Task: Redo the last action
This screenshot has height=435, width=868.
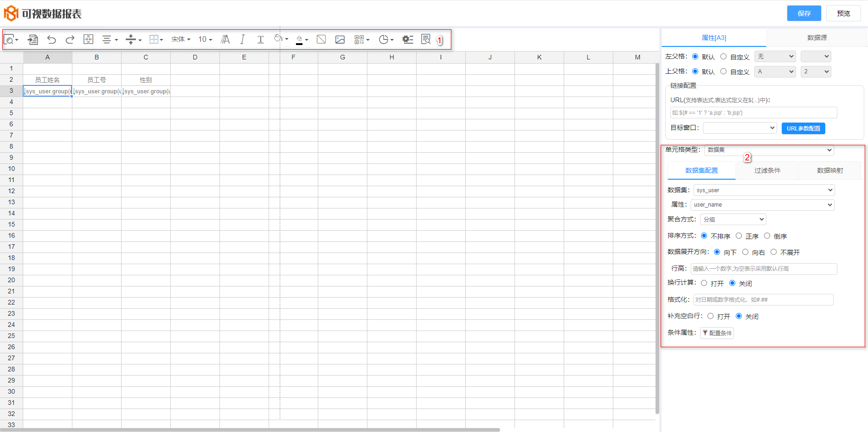Action: click(70, 39)
